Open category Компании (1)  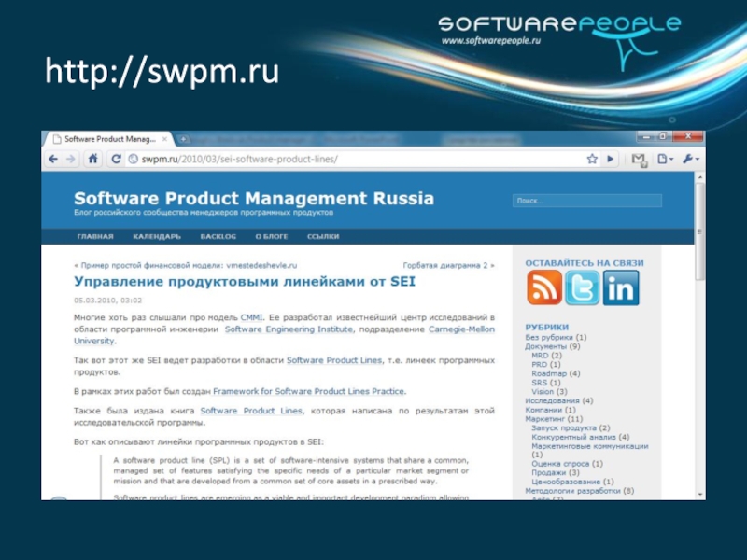[550, 410]
